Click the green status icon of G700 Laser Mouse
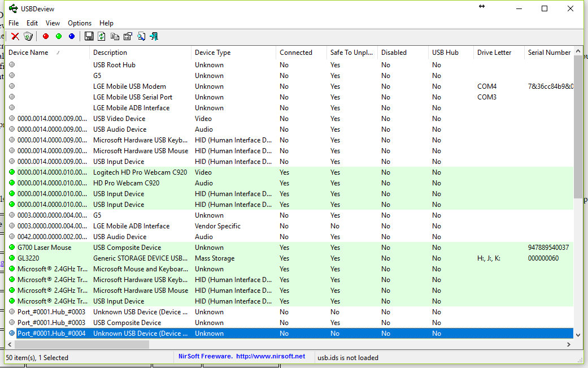This screenshot has width=588, height=368. (x=12, y=247)
